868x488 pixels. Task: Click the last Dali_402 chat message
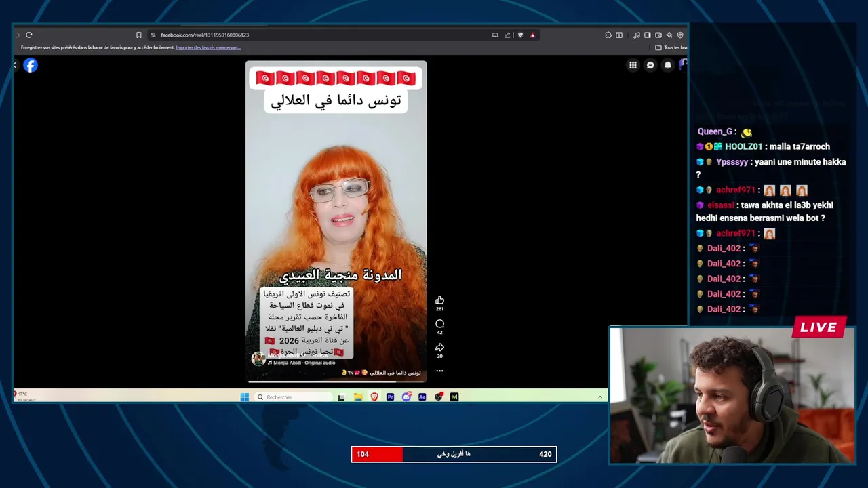pyautogui.click(x=728, y=309)
